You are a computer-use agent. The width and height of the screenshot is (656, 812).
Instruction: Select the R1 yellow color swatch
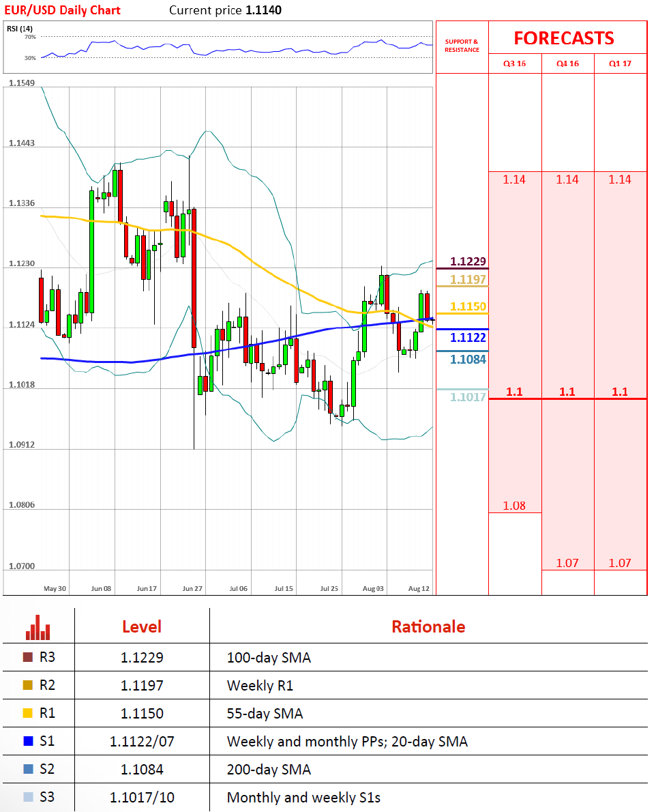28,713
